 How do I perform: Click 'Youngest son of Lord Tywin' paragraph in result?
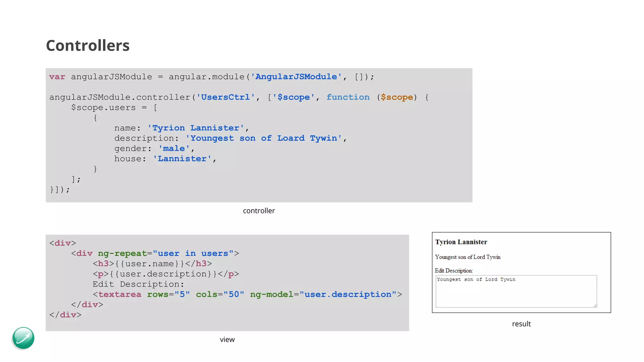pos(468,257)
